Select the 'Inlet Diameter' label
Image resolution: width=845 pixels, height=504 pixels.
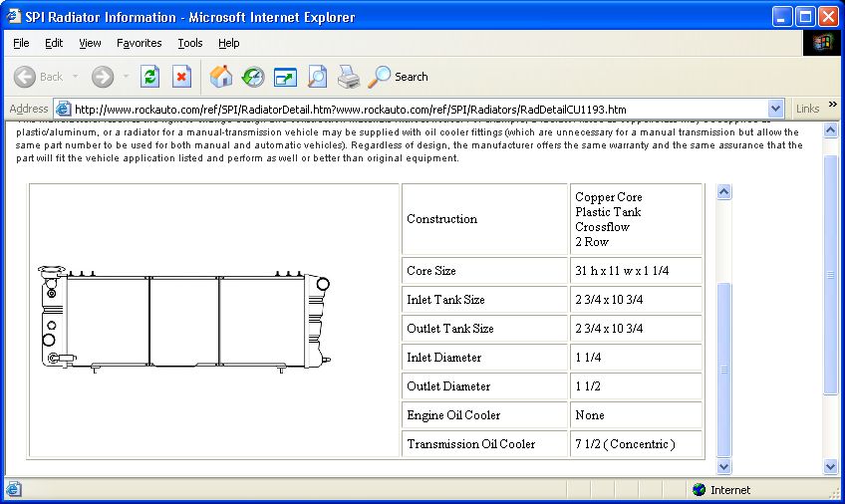[444, 358]
